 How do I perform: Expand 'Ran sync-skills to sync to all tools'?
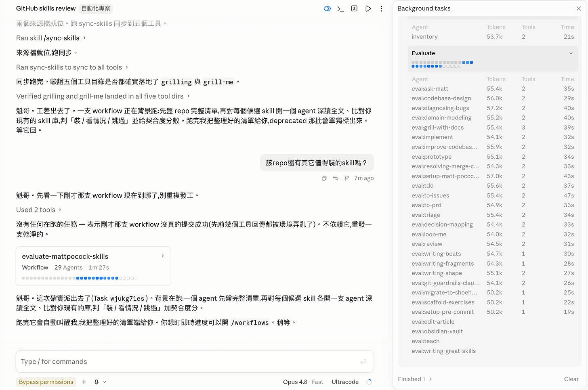(x=72, y=67)
